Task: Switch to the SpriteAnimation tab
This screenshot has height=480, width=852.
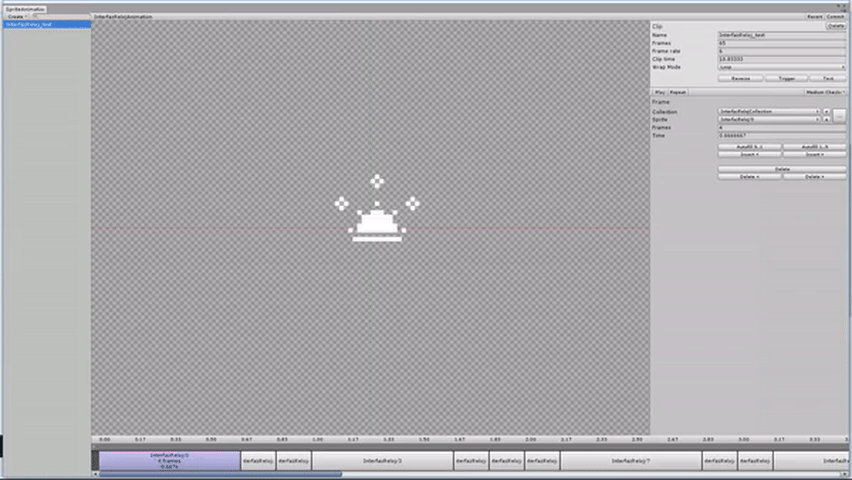Action: click(24, 9)
